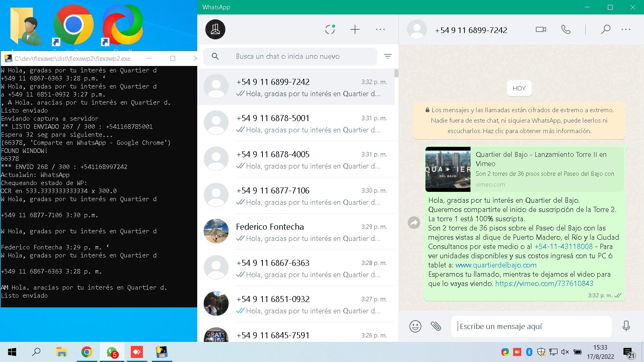
Task: Click the battery icon in system tray
Action: [x=577, y=352]
